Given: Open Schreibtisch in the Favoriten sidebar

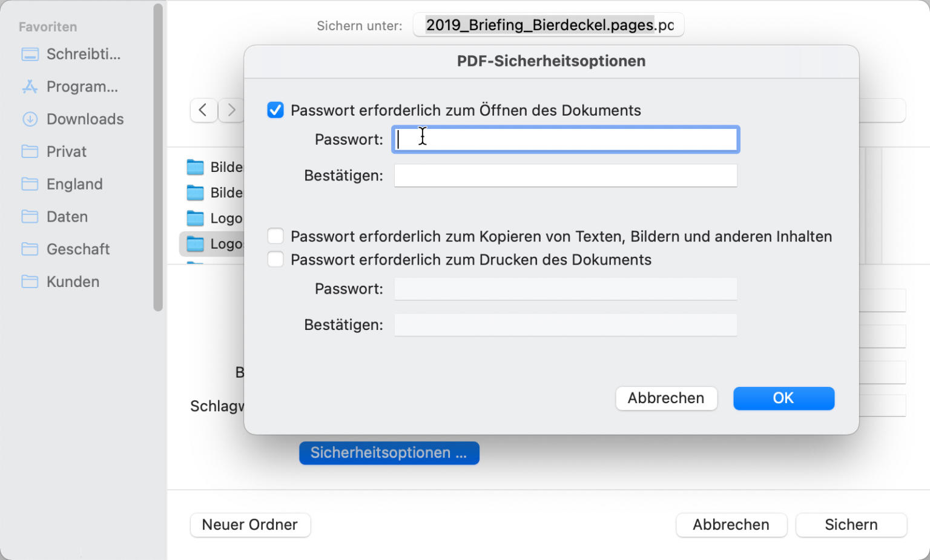Looking at the screenshot, I should pos(71,54).
